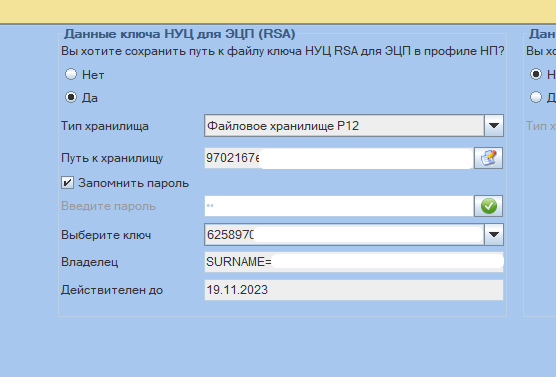Open the key list starting with 625897
This screenshot has height=377, width=556.
pos(354,234)
